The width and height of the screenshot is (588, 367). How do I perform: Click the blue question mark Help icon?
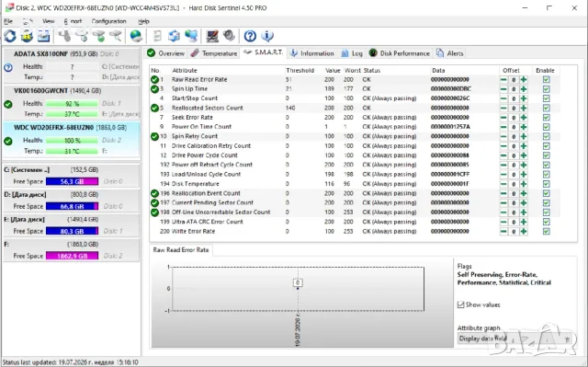[x=250, y=36]
